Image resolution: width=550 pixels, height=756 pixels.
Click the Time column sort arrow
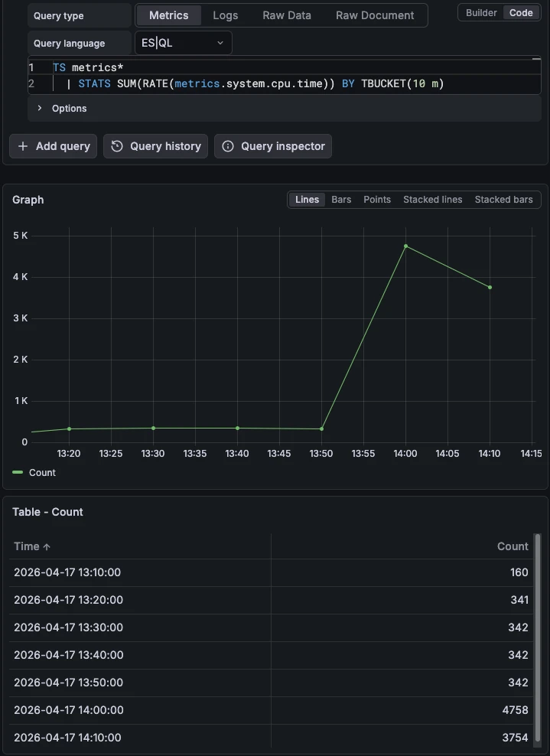[47, 547]
